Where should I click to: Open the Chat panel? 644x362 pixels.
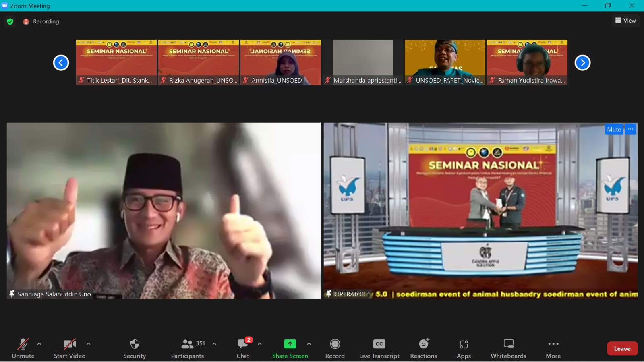[243, 348]
